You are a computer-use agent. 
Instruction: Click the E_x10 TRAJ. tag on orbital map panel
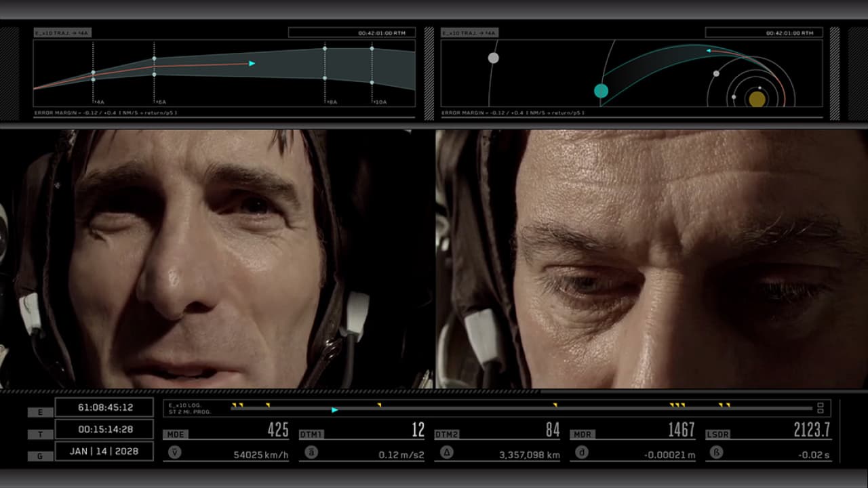pos(469,33)
